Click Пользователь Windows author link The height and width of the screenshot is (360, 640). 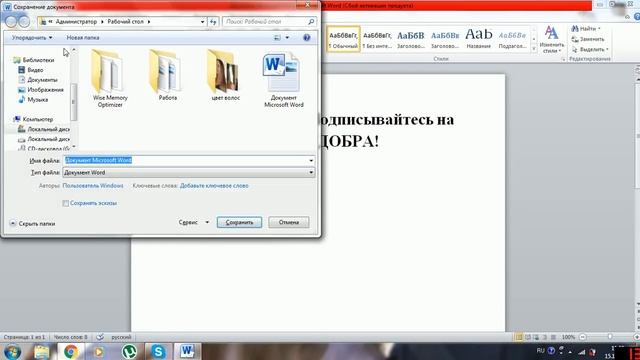click(93, 186)
